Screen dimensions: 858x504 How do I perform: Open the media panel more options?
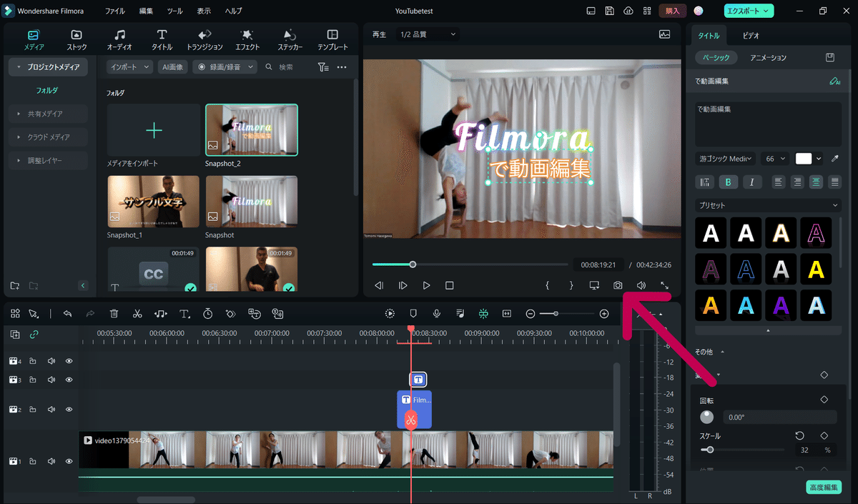(342, 67)
